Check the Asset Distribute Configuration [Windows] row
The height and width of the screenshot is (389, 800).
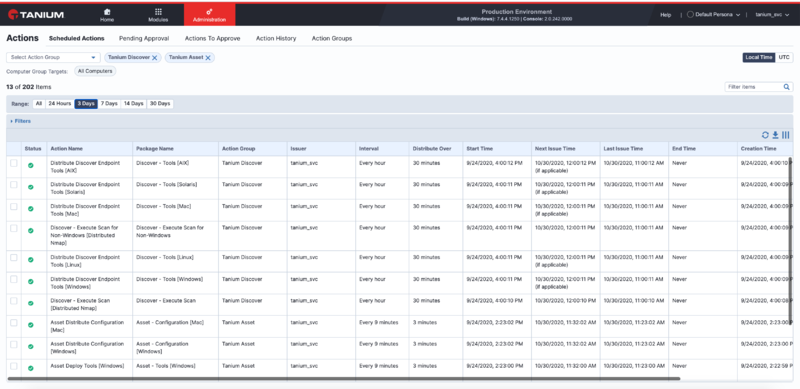point(14,344)
